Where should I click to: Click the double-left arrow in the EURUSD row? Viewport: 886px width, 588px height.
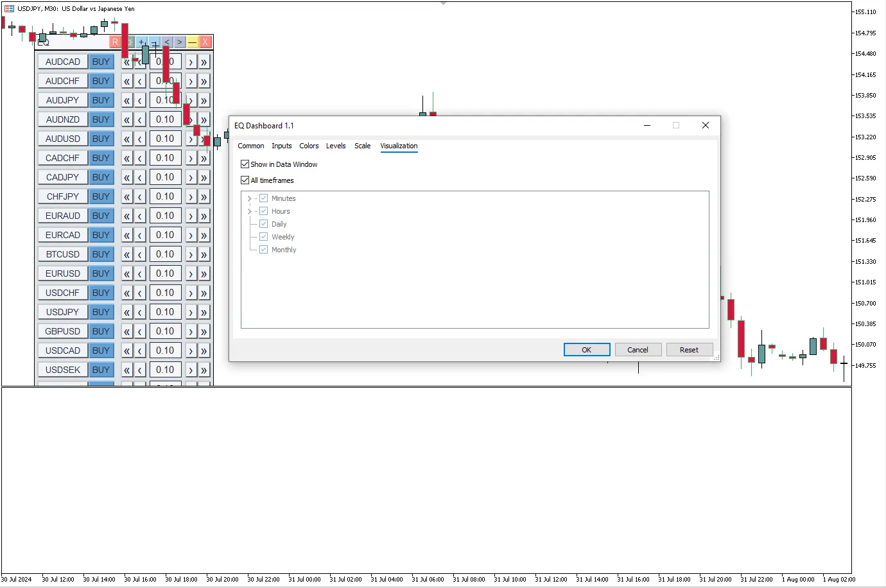tap(127, 273)
